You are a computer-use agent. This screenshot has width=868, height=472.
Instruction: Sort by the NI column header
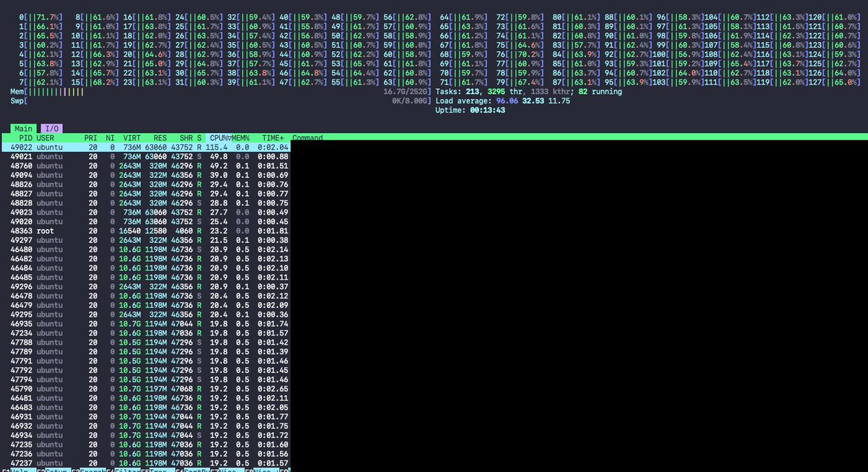click(109, 137)
